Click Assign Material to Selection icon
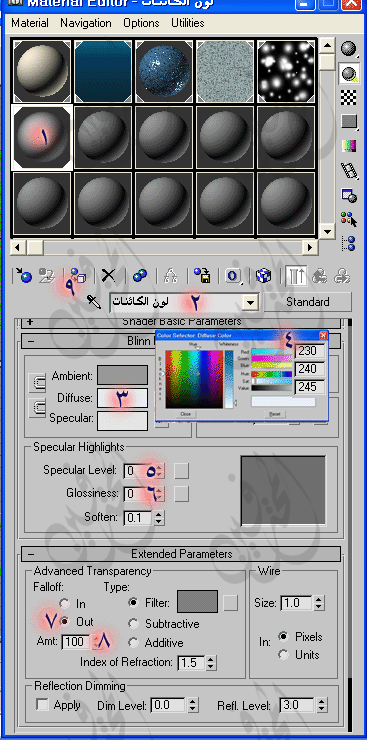The height and width of the screenshot is (740, 367). click(78, 276)
